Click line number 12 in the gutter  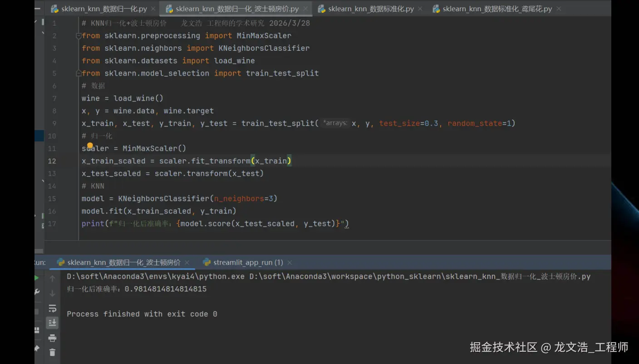click(x=52, y=161)
